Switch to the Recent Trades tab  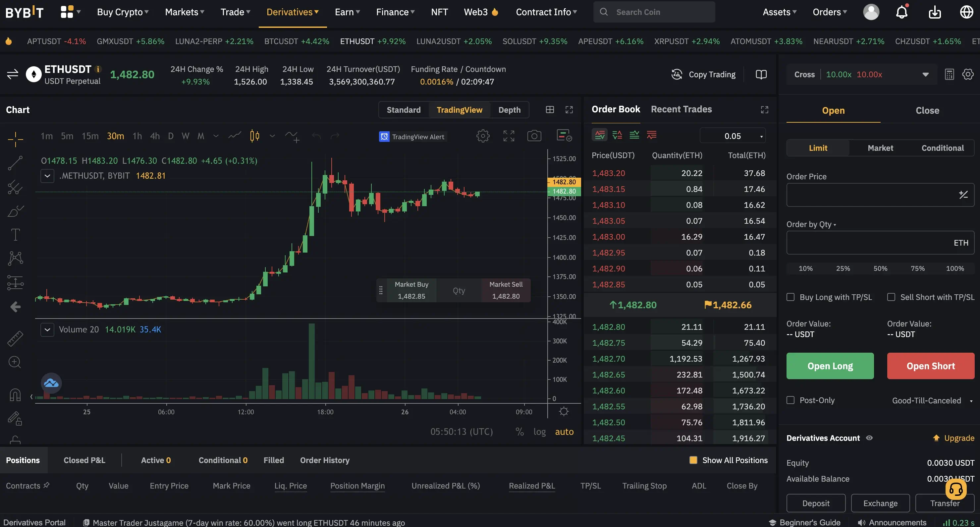point(681,109)
